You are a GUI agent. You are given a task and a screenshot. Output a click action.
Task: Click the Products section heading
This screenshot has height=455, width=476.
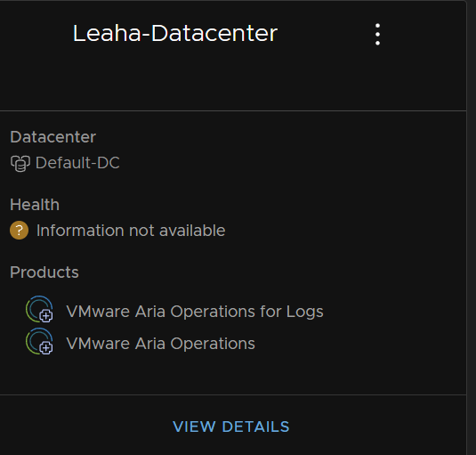click(x=44, y=272)
